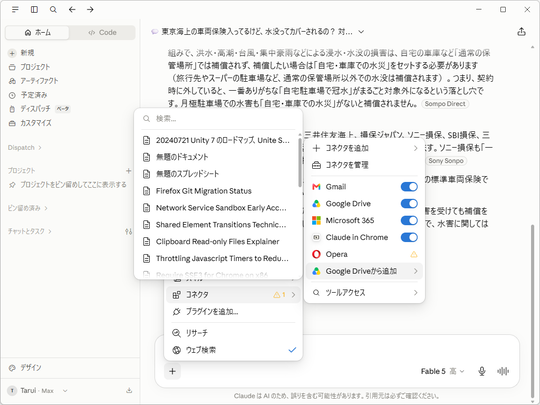Start voice mode with waveform icon
This screenshot has height=405, width=540.
pyautogui.click(x=503, y=371)
